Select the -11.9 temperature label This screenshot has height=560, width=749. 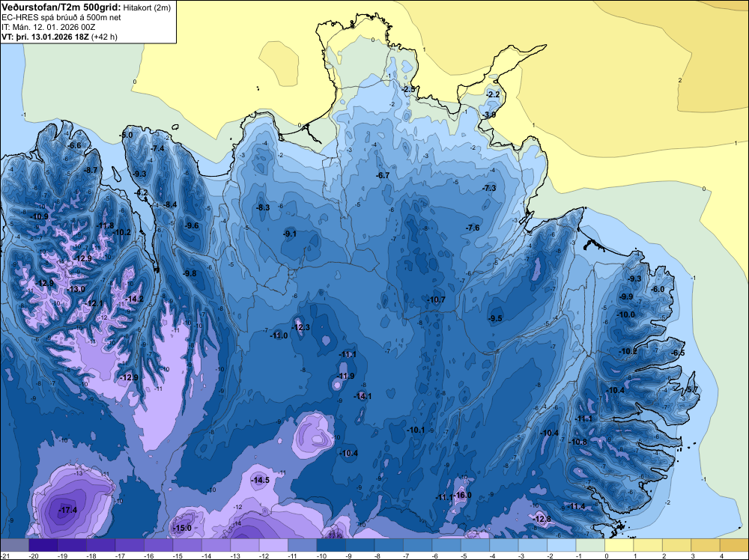345,376
